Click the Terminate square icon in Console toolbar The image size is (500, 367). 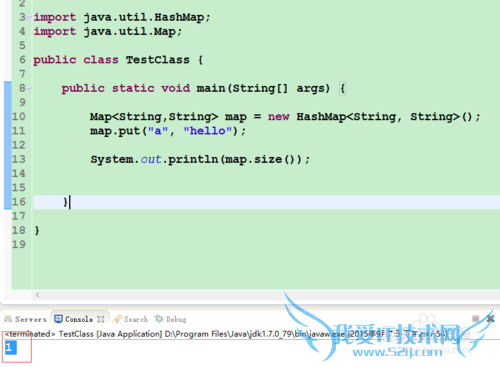click(476, 319)
